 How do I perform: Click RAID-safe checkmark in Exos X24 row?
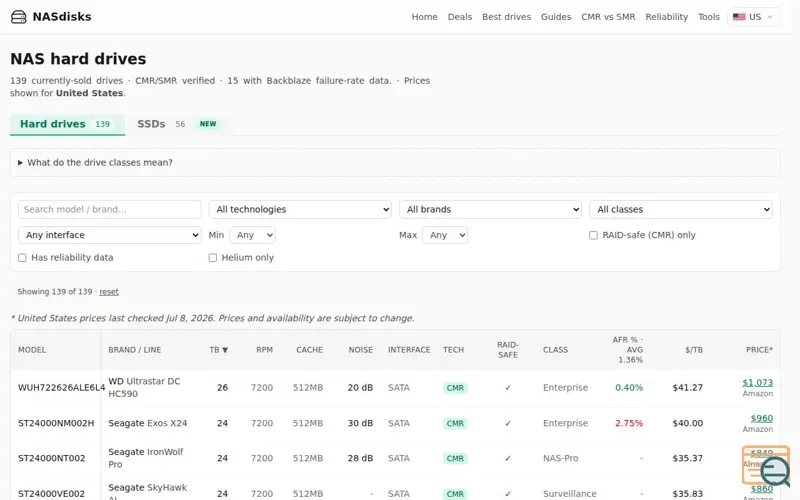508,423
